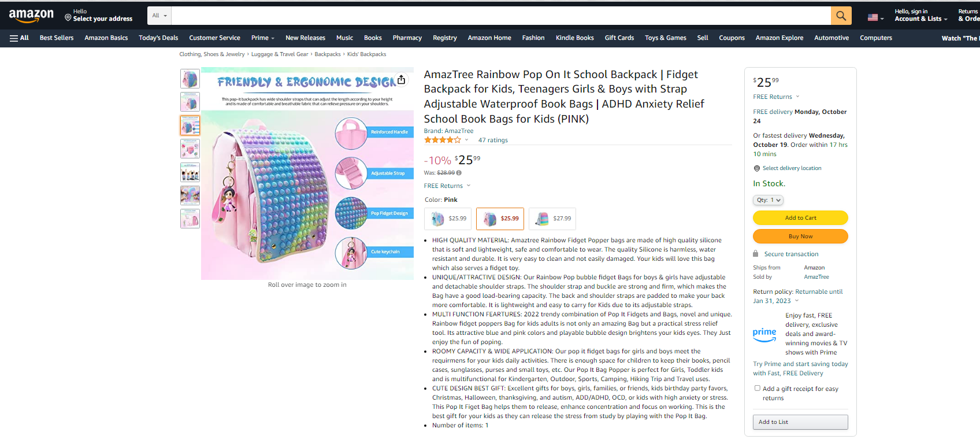This screenshot has height=443, width=980.
Task: Click the info icon beside Was price
Action: pyautogui.click(x=459, y=173)
